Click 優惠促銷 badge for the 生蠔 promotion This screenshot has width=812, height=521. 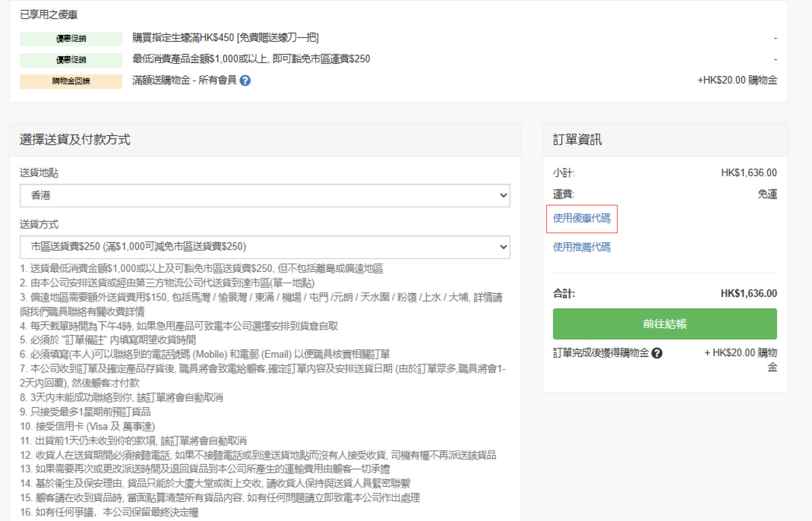[x=71, y=38]
